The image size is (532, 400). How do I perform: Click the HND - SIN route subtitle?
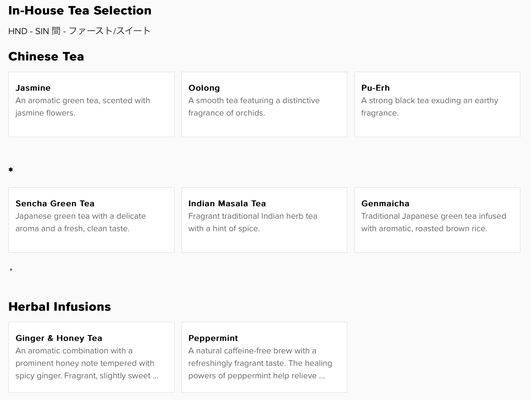pos(79,31)
